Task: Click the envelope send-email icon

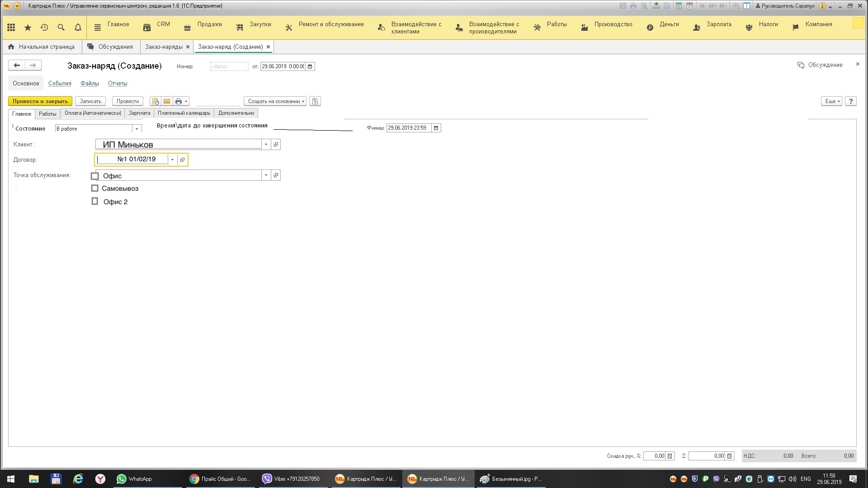Action: point(167,101)
